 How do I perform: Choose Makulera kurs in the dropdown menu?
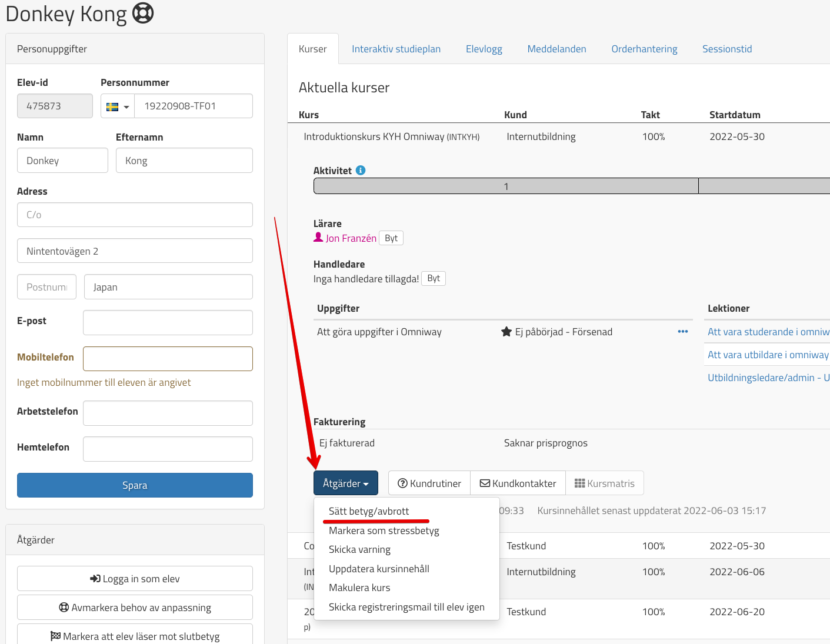point(359,588)
